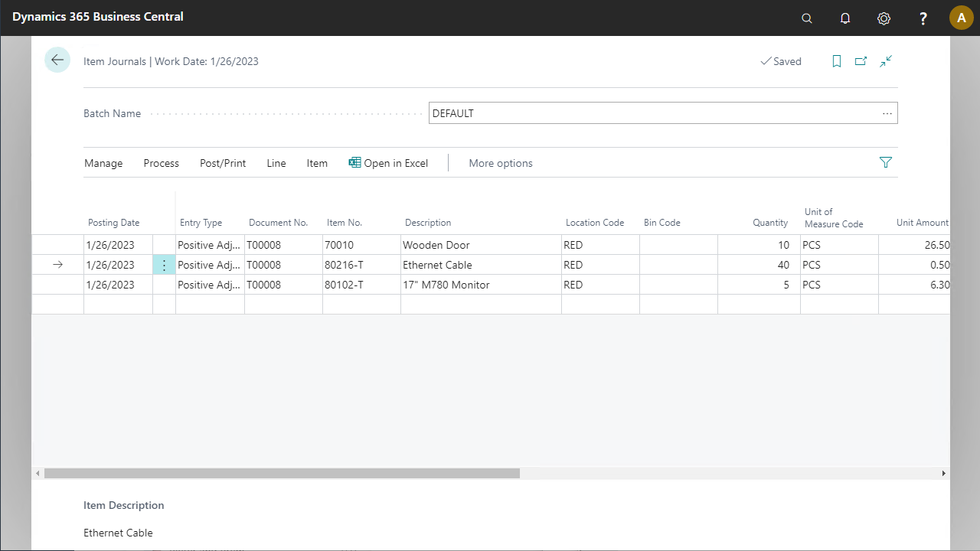Viewport: 980px width, 551px height.
Task: Click the Description column header
Action: point(428,223)
